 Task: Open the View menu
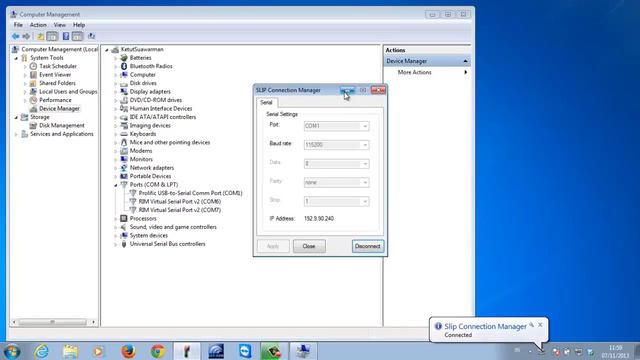pos(60,25)
